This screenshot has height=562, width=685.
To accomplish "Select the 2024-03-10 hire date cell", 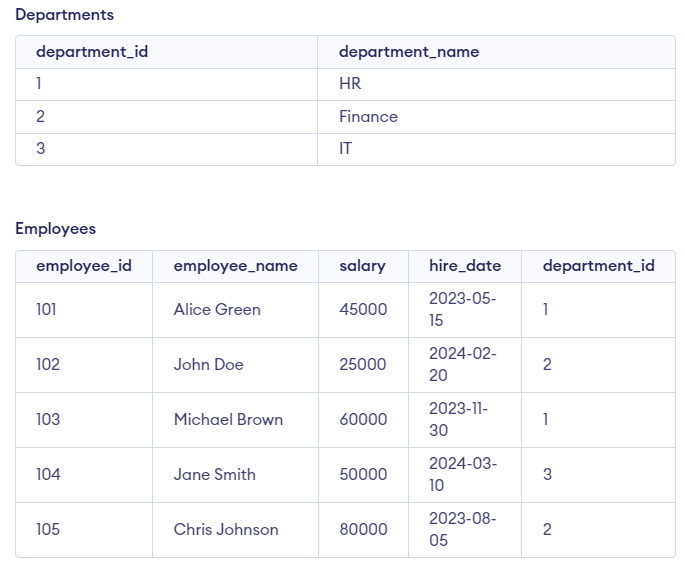I will [x=463, y=475].
